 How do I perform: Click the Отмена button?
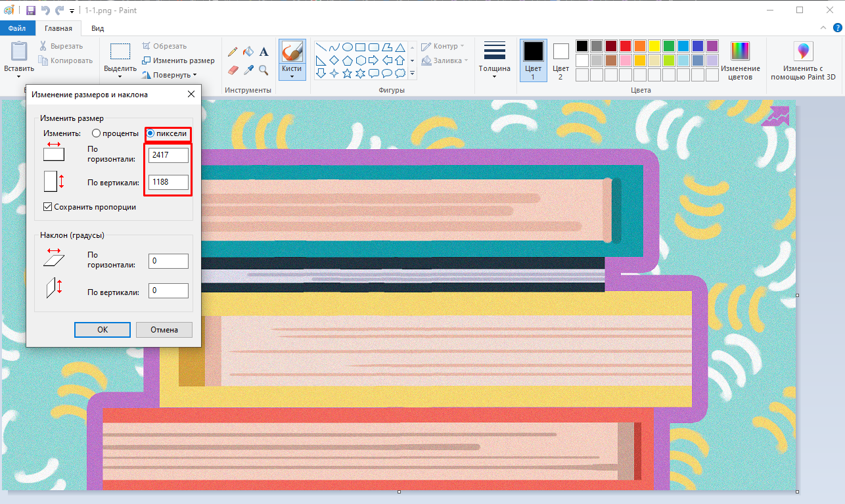(164, 330)
